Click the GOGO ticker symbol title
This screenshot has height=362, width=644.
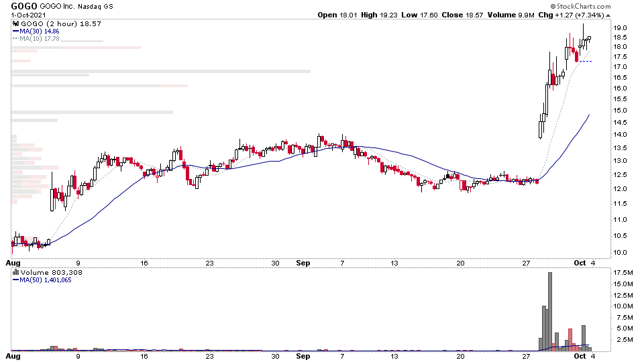tap(24, 6)
